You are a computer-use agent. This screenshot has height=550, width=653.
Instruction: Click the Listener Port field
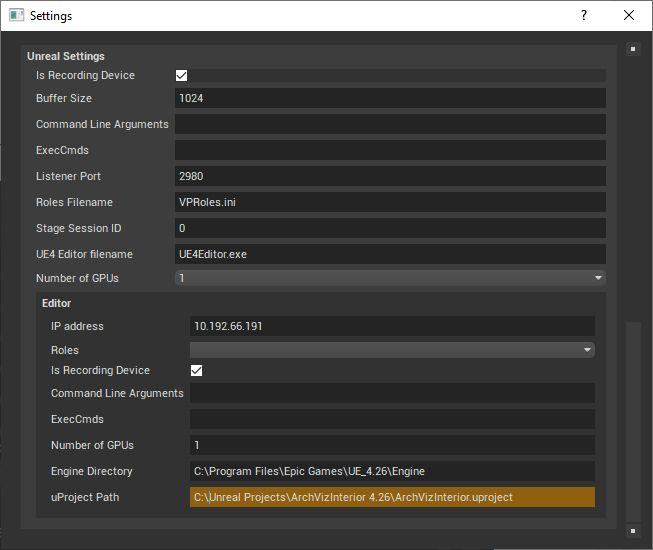(390, 176)
